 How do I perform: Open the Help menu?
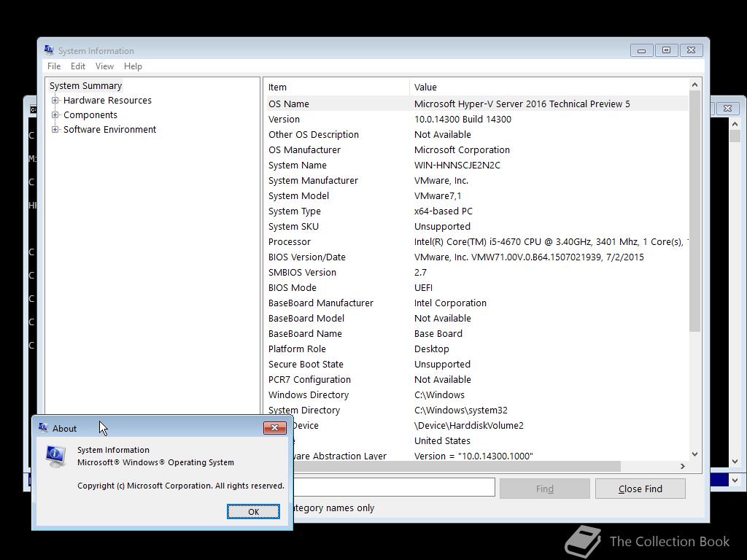coord(133,66)
